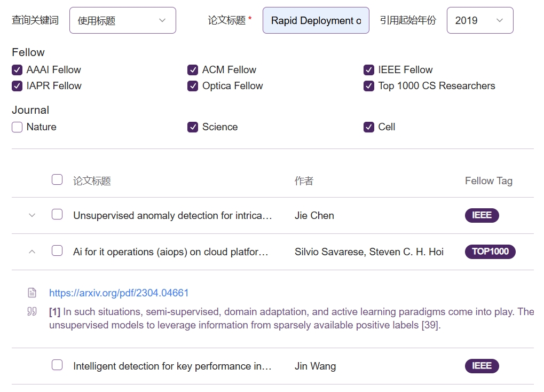Select the Intelligent detection paper row checkbox
The image size is (544, 392).
click(x=57, y=365)
